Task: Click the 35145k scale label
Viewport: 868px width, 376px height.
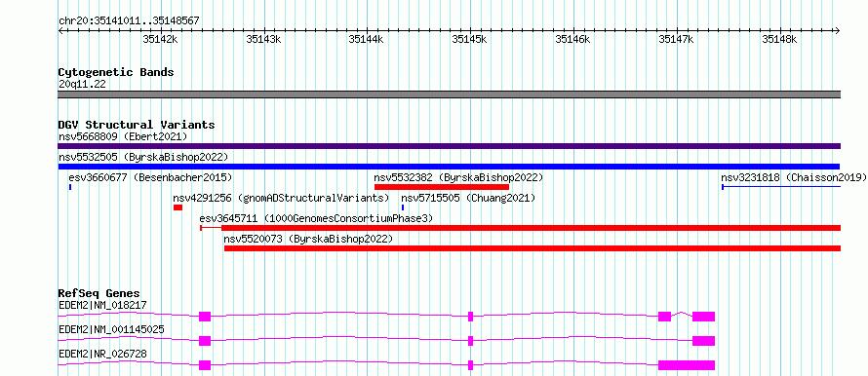Action: (469, 39)
